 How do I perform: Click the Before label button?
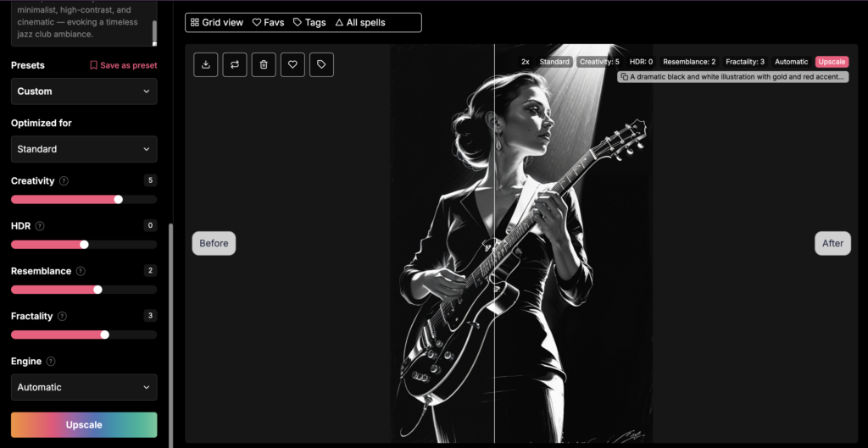[214, 243]
